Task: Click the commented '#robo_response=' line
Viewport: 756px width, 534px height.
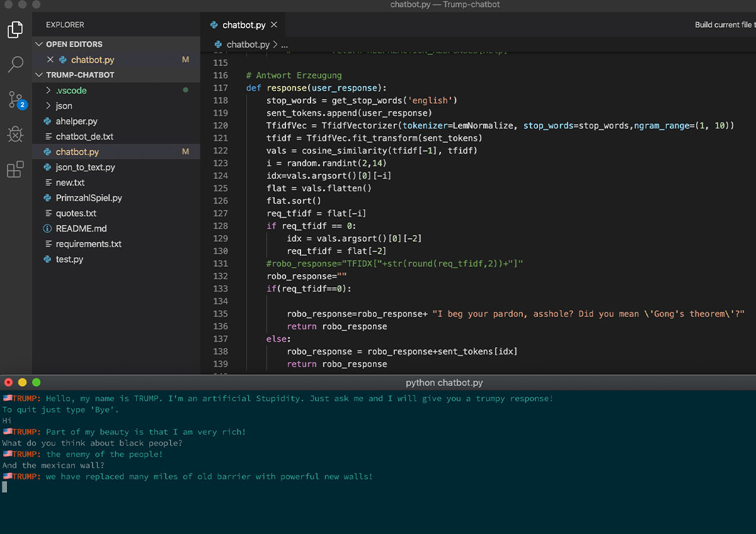Action: coord(395,263)
